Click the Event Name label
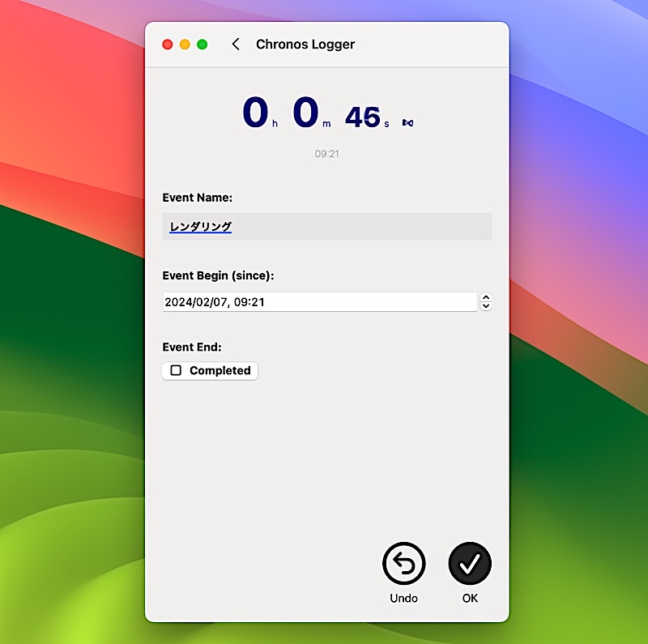The image size is (648, 644). point(195,197)
